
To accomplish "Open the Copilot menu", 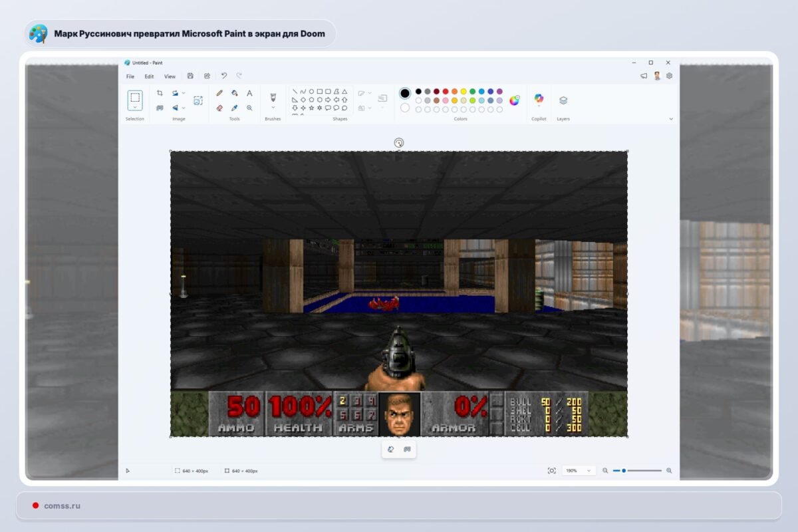I will click(539, 100).
